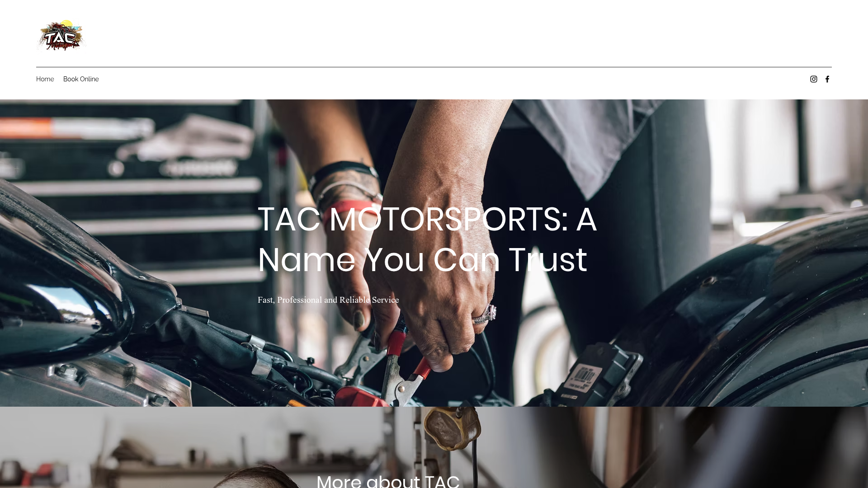Click the header divider line under logo
The height and width of the screenshot is (488, 868).
pos(434,67)
